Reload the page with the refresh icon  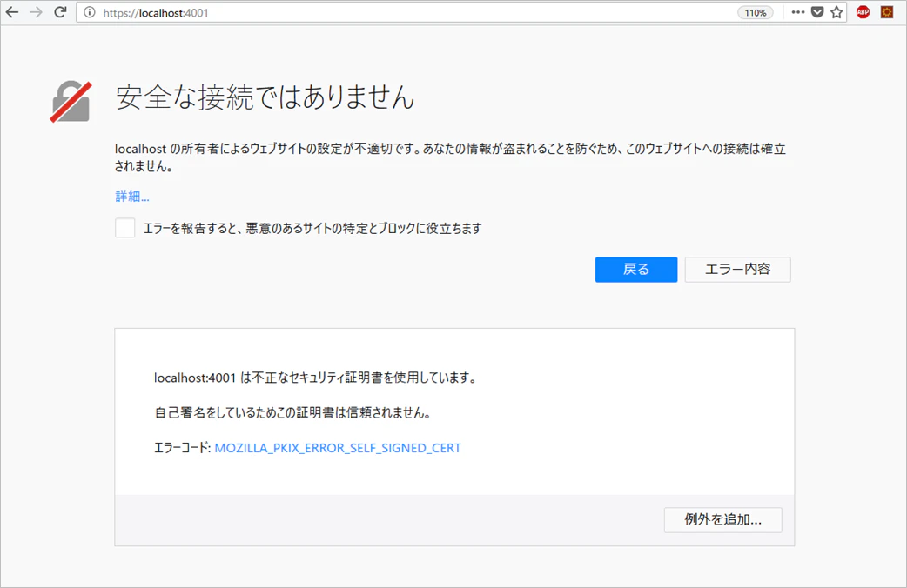tap(60, 12)
